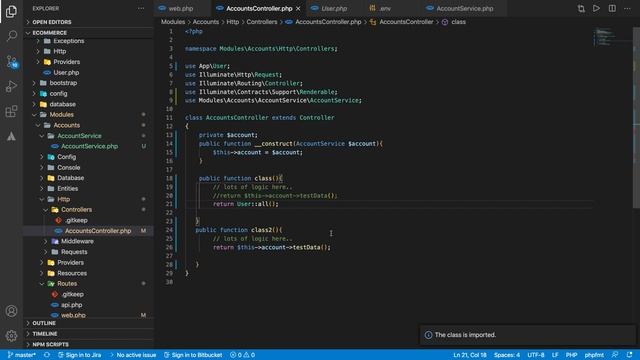Close the AccountsController.php tab
Image resolution: width=640 pixels, height=360 pixels.
click(x=298, y=8)
